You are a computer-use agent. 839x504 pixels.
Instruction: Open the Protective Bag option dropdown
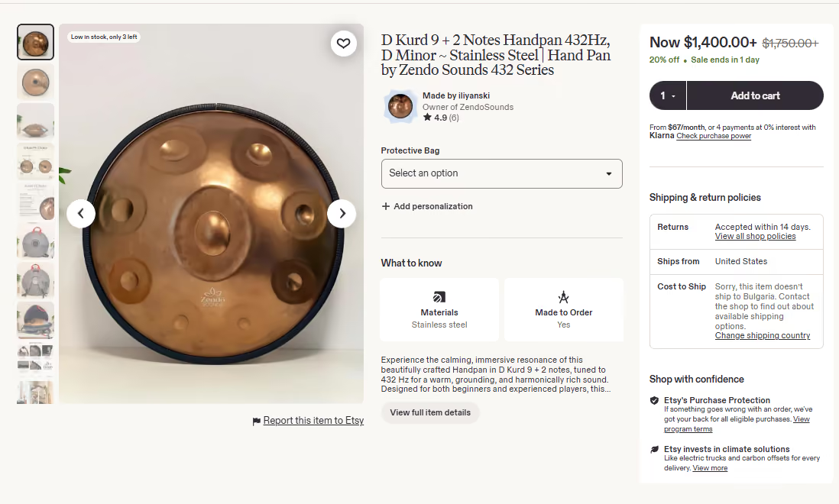501,173
